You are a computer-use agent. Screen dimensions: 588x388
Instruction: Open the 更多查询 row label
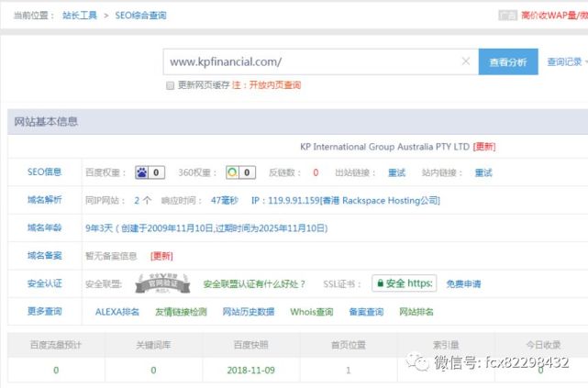[44, 311]
